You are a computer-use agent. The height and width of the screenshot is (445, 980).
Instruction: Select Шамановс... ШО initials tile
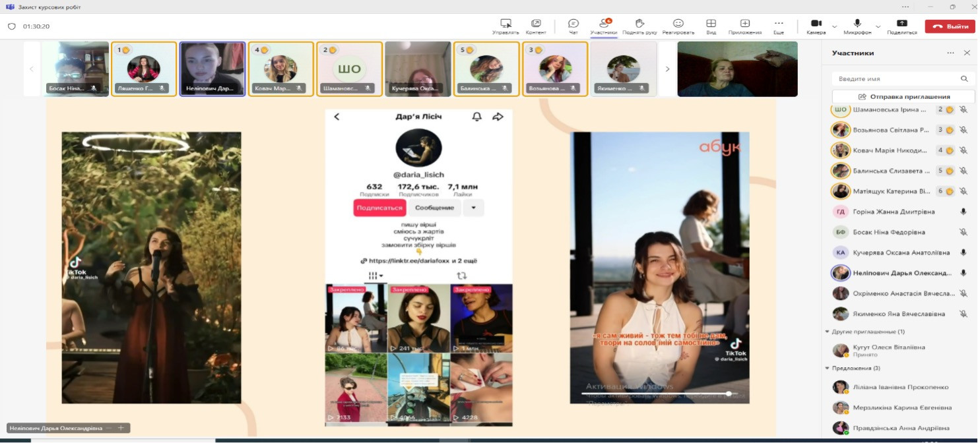pyautogui.click(x=350, y=69)
